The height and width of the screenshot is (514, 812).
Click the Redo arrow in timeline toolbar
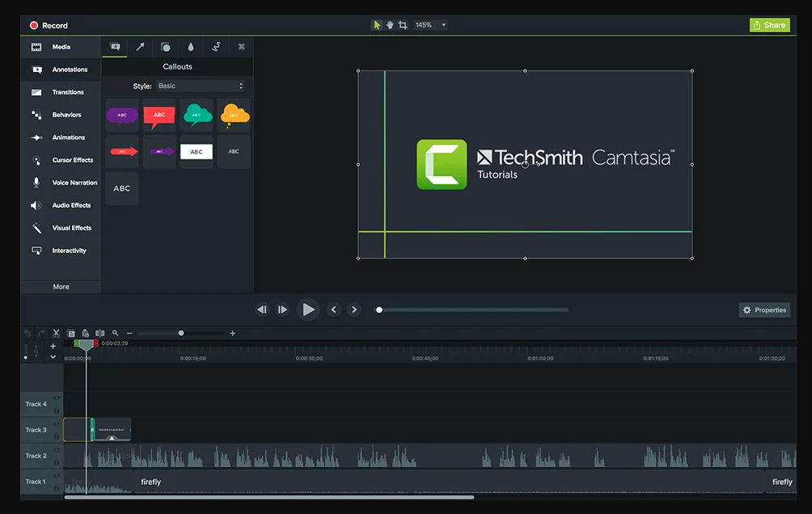coord(41,333)
